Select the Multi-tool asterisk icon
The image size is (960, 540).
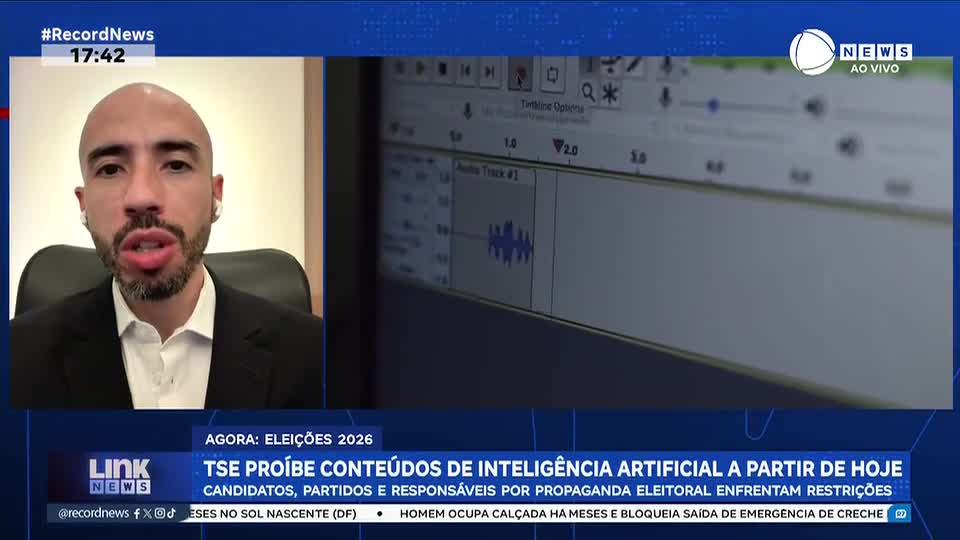click(x=610, y=94)
